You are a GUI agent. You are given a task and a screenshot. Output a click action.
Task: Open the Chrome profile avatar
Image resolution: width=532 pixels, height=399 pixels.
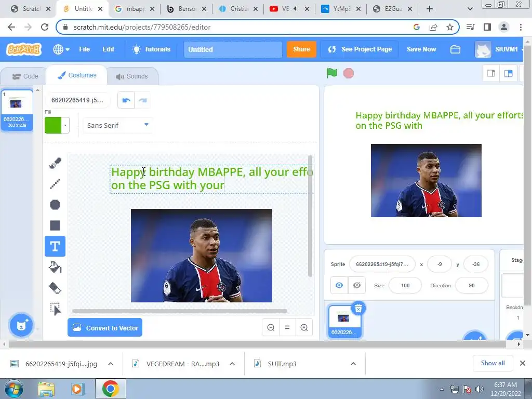(504, 27)
